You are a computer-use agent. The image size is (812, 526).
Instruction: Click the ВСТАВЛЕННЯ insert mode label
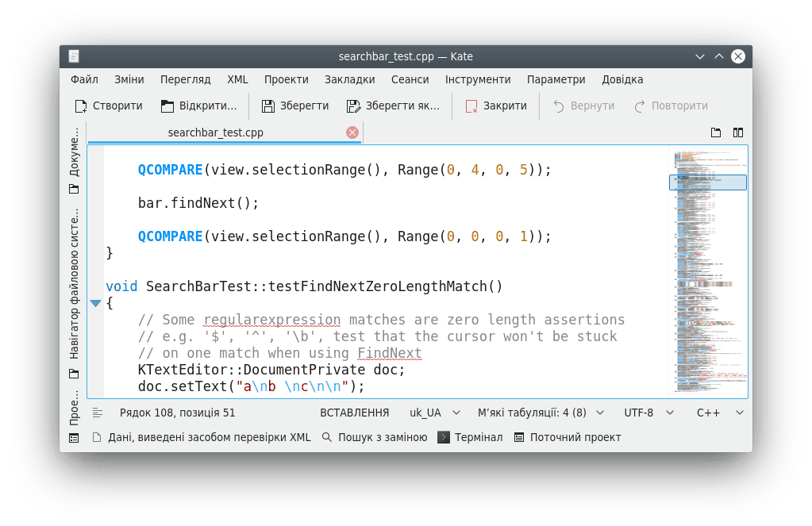point(354,413)
